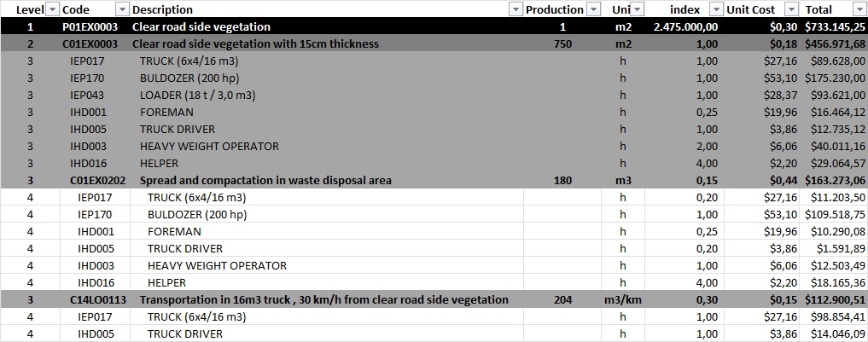The image size is (868, 342).
Task: Select total cell $29.064,57
Action: pos(838,163)
